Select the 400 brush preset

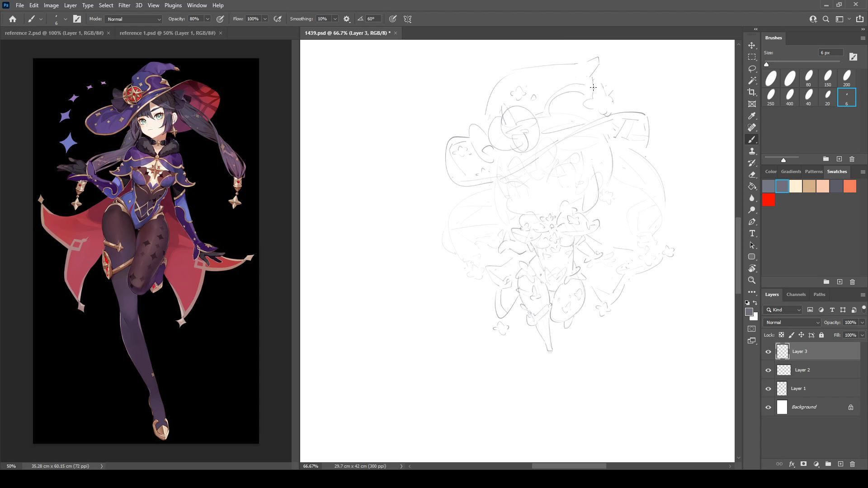[x=789, y=97]
